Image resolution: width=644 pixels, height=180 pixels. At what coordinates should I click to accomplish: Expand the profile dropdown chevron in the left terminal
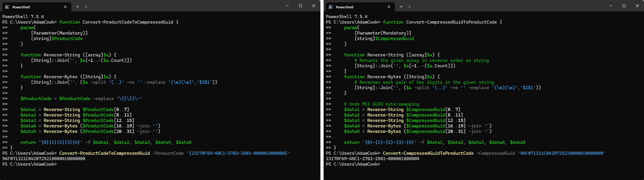point(86,7)
